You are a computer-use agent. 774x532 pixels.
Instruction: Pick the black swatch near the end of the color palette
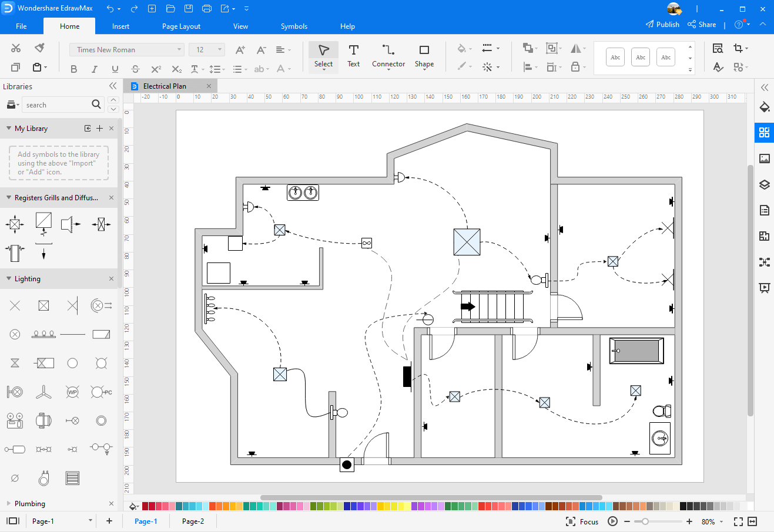point(683,506)
